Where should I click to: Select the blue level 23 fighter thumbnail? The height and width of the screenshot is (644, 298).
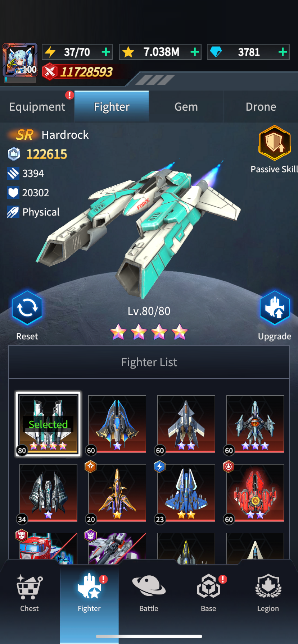(186, 493)
